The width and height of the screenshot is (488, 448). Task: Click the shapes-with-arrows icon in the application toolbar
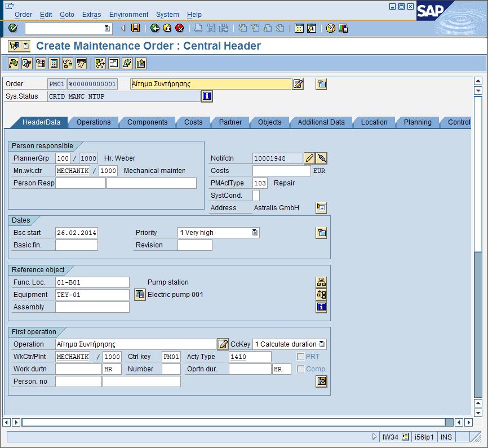pos(100,64)
